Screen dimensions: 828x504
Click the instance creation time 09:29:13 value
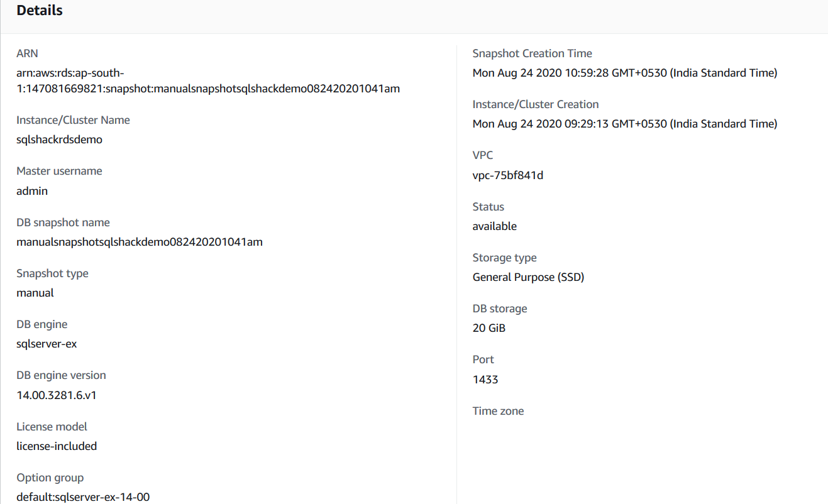pyautogui.click(x=624, y=124)
